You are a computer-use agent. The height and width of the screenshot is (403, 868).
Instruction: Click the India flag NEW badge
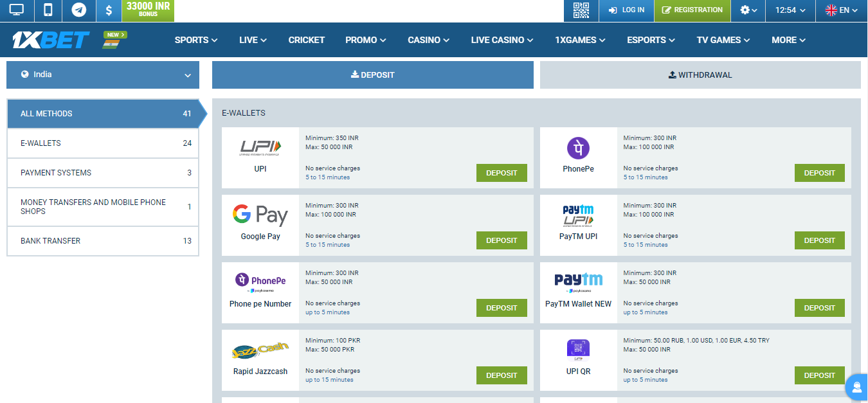pos(114,40)
